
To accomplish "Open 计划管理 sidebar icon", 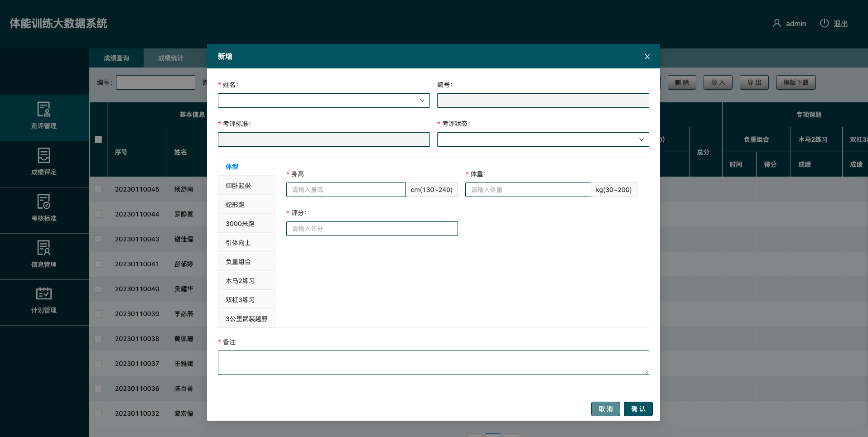I will pos(44,293).
